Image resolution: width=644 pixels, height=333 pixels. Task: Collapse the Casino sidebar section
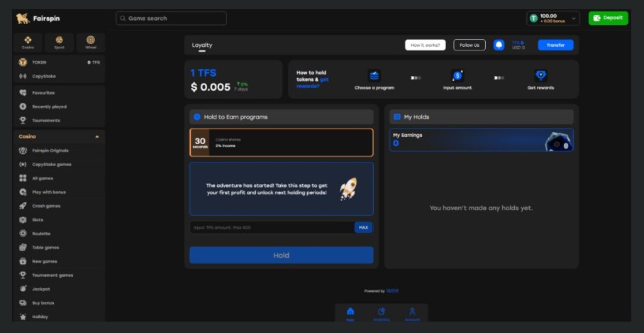point(97,136)
